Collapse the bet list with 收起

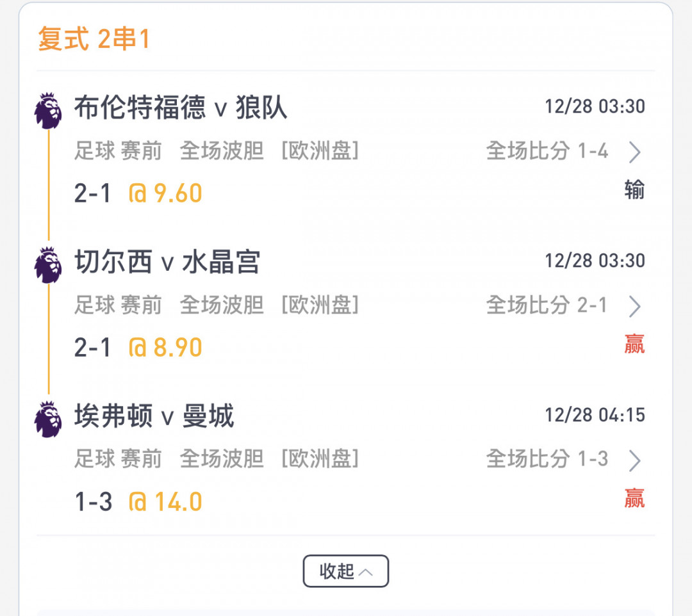[x=346, y=571]
